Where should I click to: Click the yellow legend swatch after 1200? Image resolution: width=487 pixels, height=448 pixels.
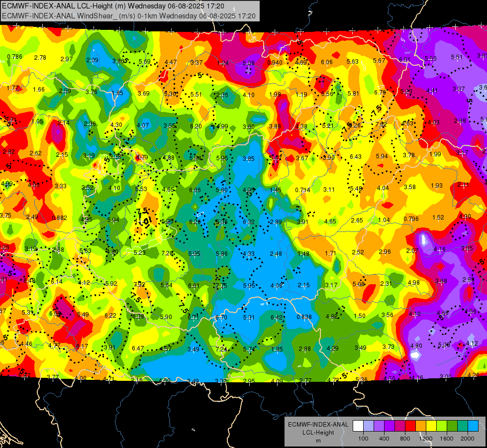431,426
